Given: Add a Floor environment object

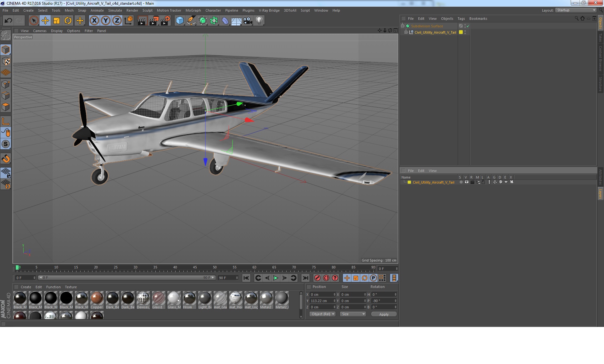Looking at the screenshot, I should (x=237, y=21).
